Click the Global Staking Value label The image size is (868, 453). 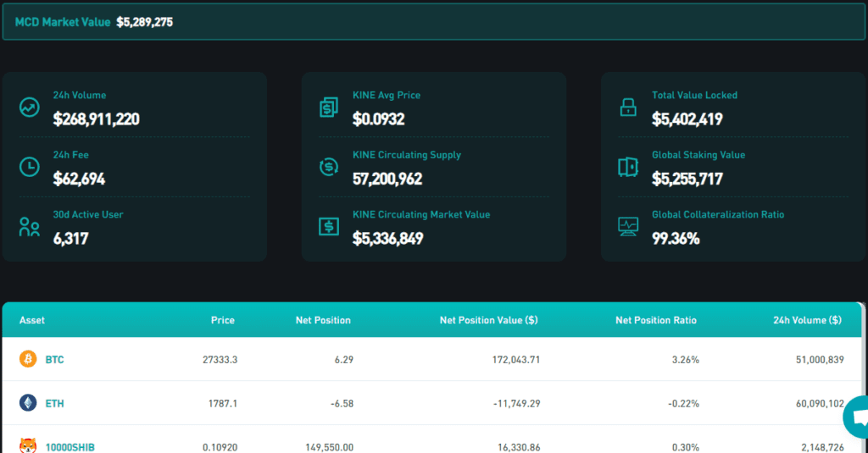(x=698, y=155)
